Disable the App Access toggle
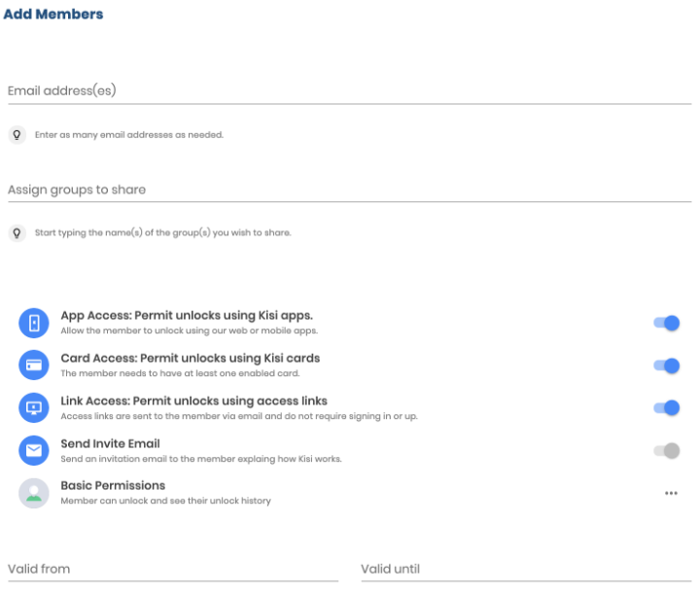This screenshot has height=593, width=700. [x=667, y=323]
